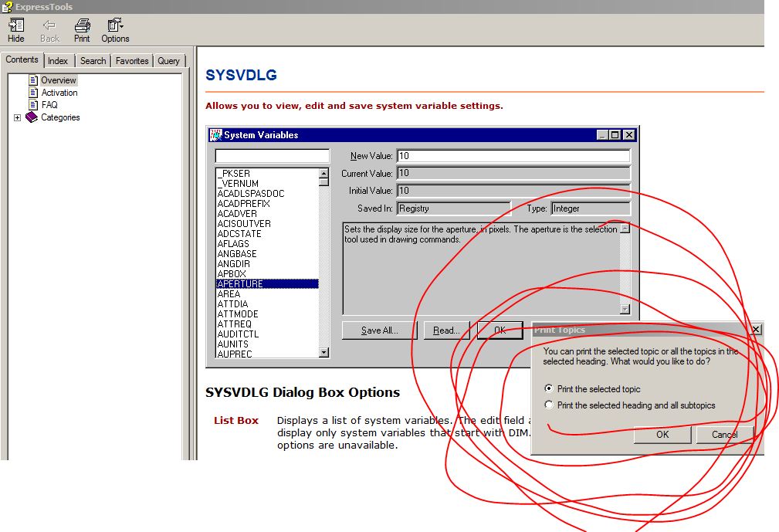Expand the Categories tree node
This screenshot has width=779, height=532.
click(x=17, y=117)
